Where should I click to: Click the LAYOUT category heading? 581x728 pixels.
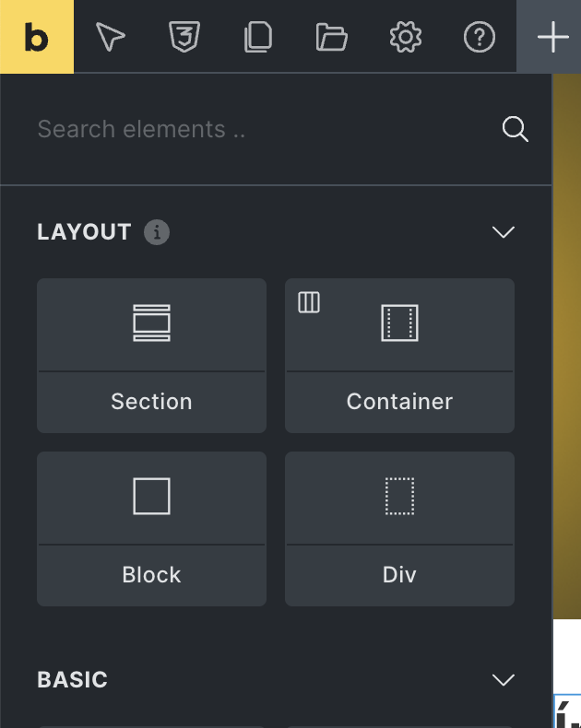click(x=84, y=232)
